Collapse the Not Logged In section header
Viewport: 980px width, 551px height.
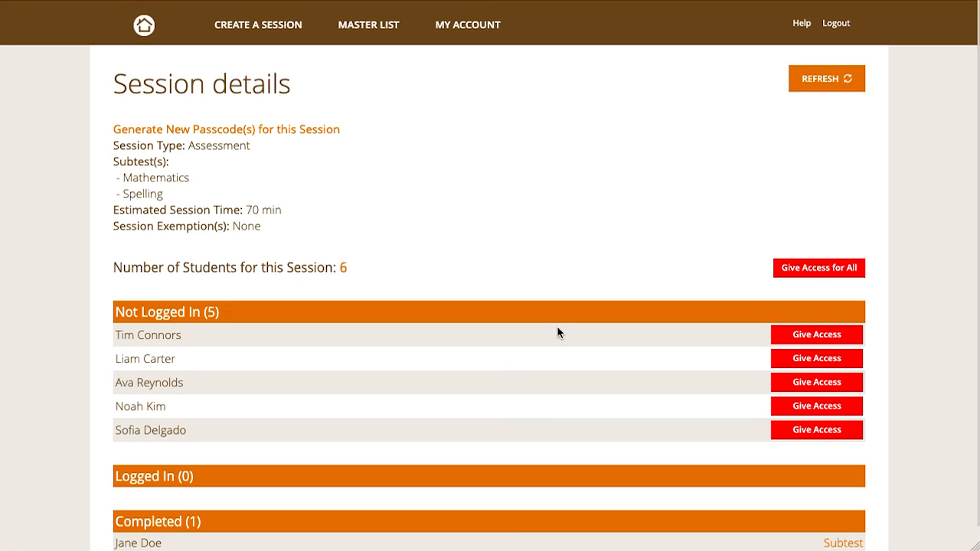click(x=167, y=312)
